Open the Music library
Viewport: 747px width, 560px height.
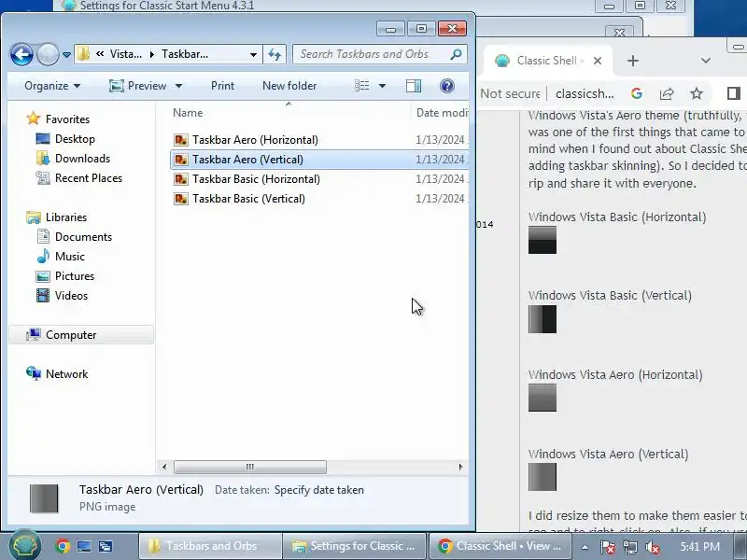(69, 256)
